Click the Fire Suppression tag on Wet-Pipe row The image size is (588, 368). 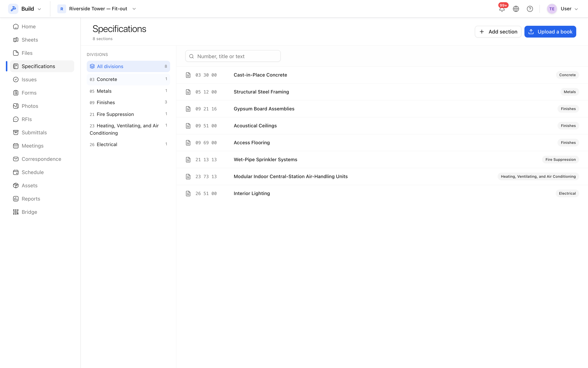[x=560, y=160]
